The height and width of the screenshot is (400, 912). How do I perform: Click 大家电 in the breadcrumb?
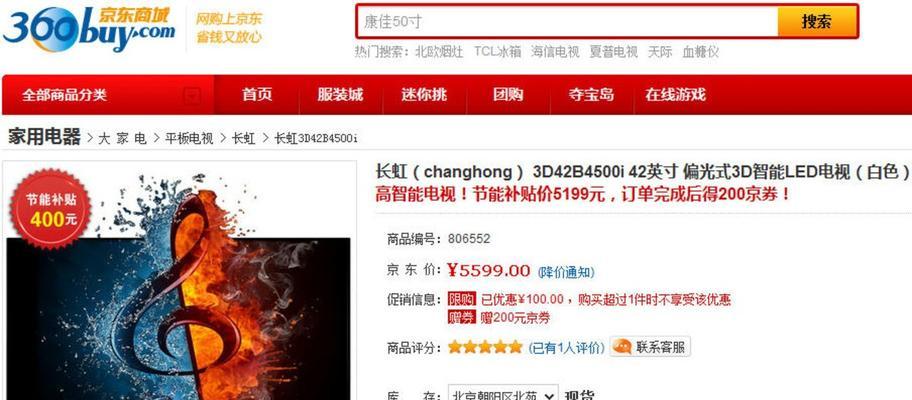pos(122,138)
